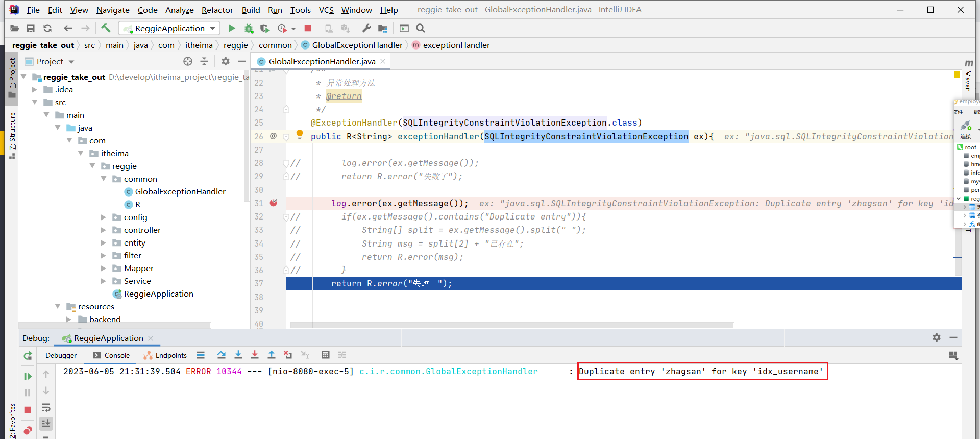Open the Favorites tool window
This screenshot has height=439, width=980.
(x=12, y=421)
